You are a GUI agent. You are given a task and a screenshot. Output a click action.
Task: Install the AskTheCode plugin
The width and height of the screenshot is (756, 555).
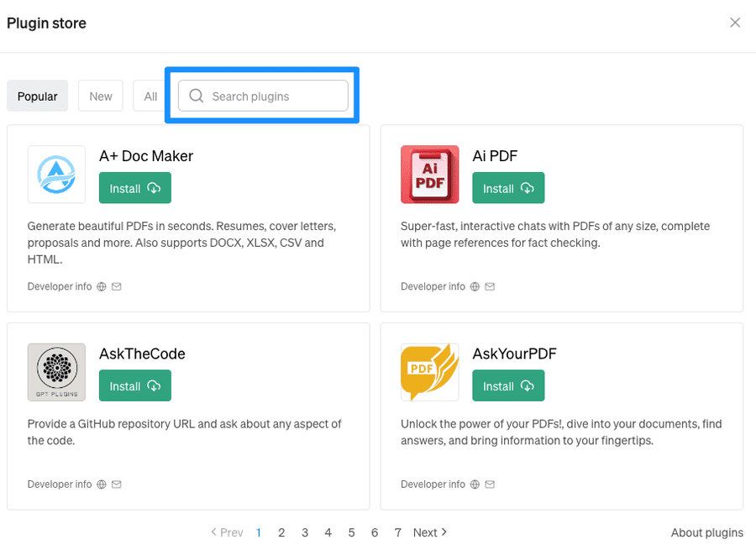(135, 385)
